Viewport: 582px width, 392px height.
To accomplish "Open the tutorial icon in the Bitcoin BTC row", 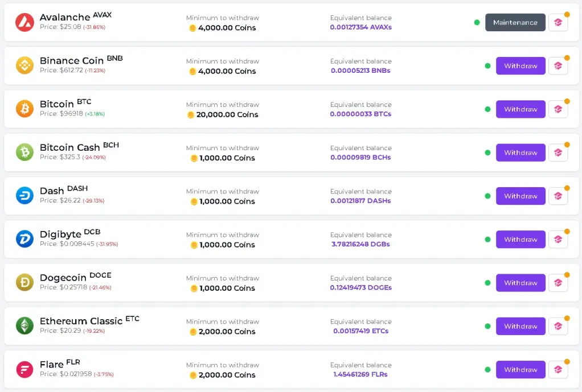I will pos(558,109).
